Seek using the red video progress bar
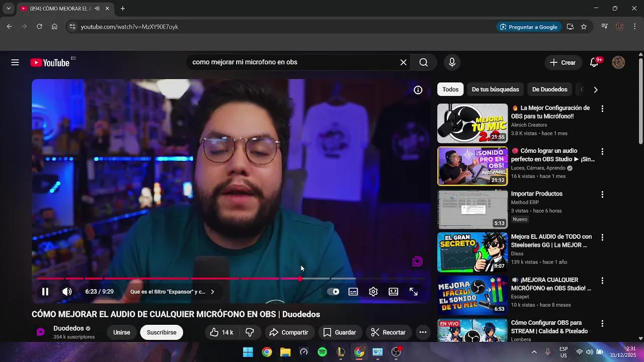Screen dimensions: 644x362 (231, 279)
